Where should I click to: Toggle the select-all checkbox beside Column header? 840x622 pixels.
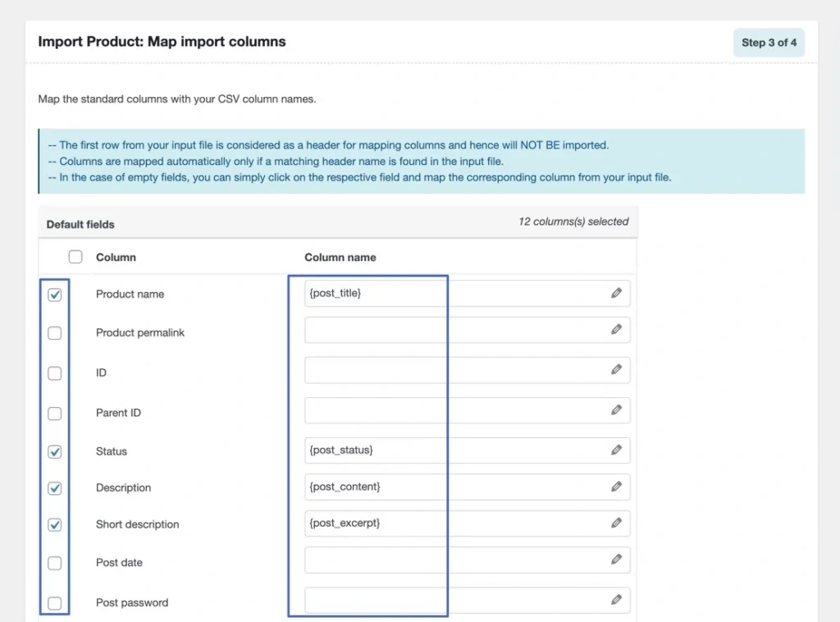tap(75, 257)
